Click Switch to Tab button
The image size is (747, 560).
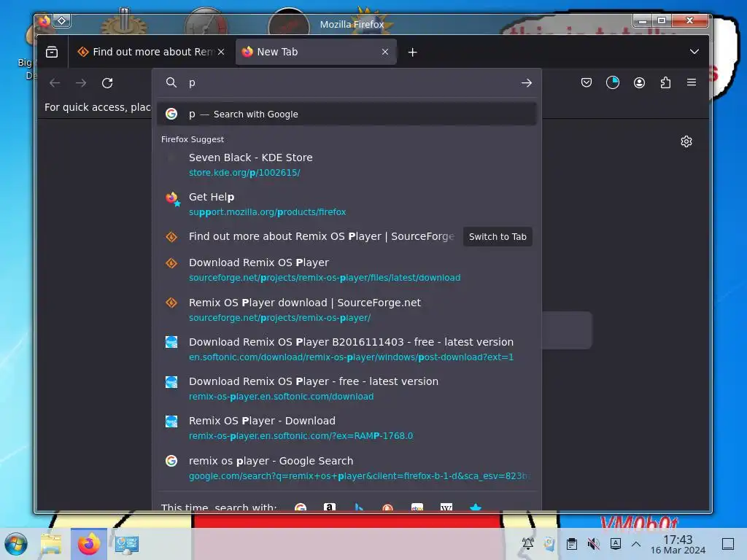coord(498,237)
